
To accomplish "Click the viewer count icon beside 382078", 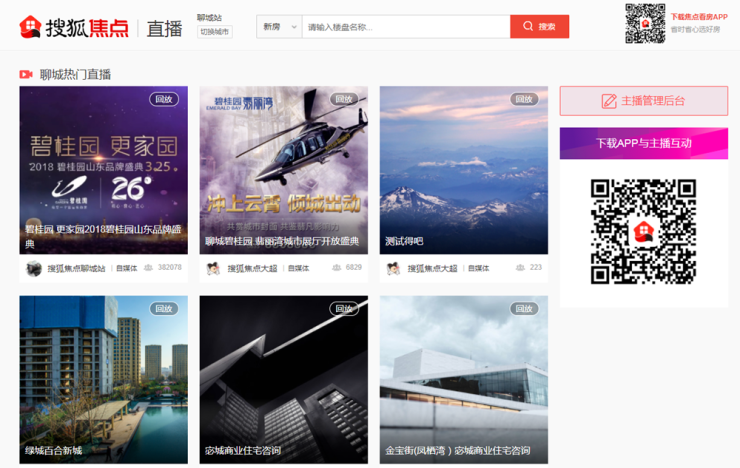I will tap(148, 267).
